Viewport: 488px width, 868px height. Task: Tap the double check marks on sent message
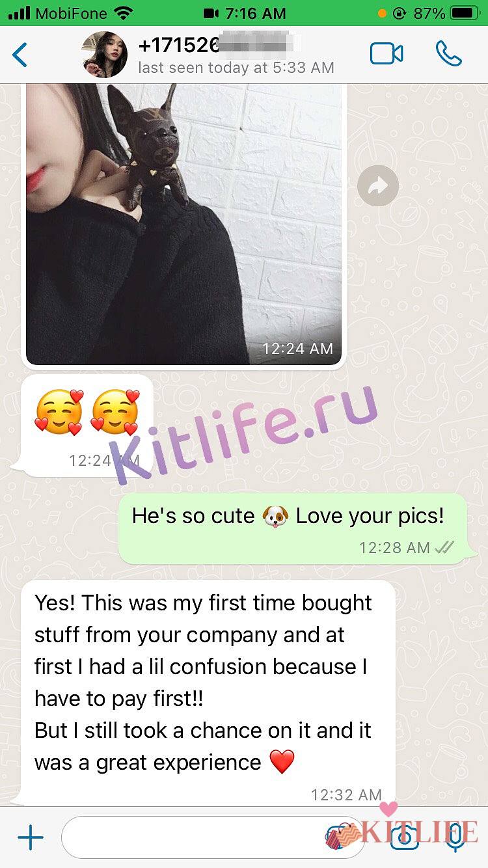click(444, 548)
